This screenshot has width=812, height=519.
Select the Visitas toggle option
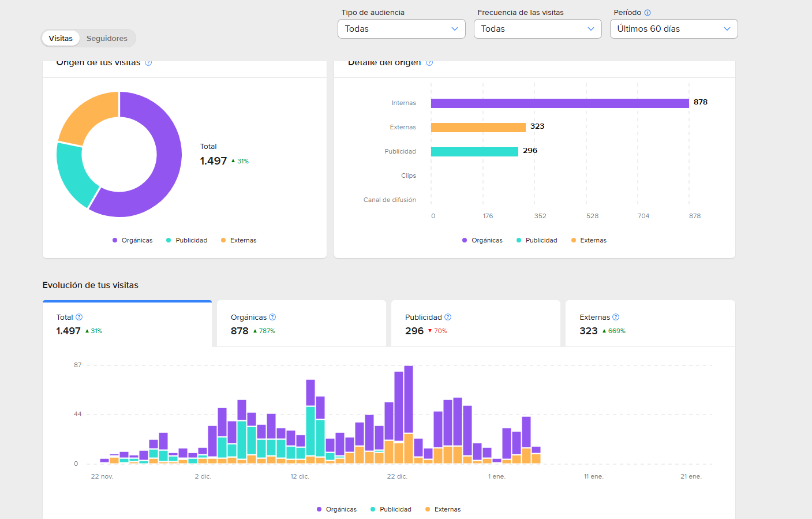pyautogui.click(x=61, y=39)
